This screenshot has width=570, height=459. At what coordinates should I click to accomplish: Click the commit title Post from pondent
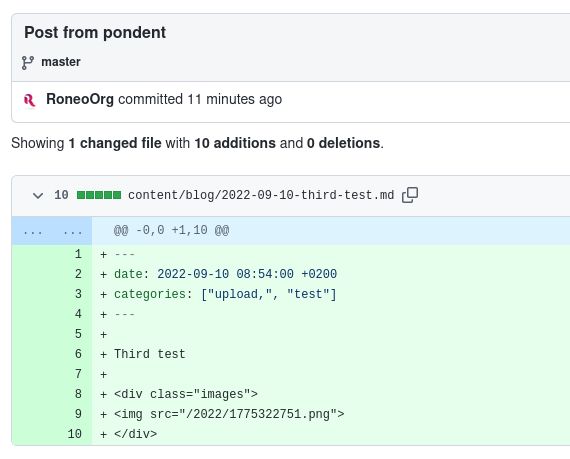coord(95,32)
